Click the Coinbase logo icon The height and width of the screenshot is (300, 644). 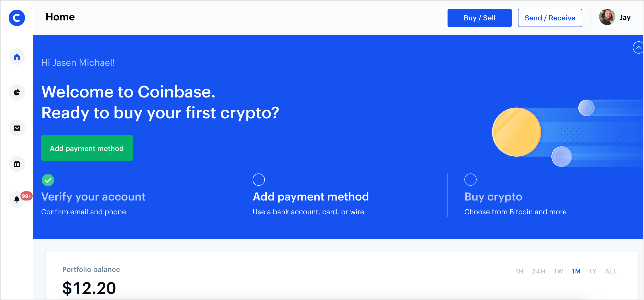17,18
